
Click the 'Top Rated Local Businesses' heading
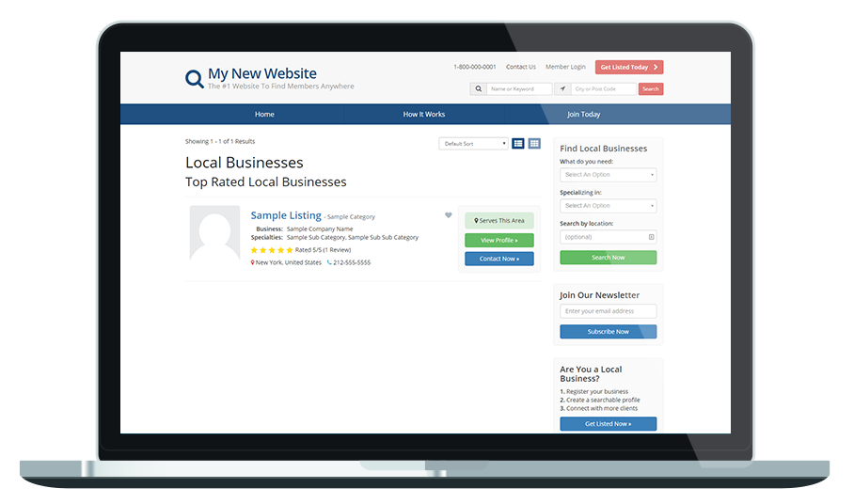tap(266, 181)
